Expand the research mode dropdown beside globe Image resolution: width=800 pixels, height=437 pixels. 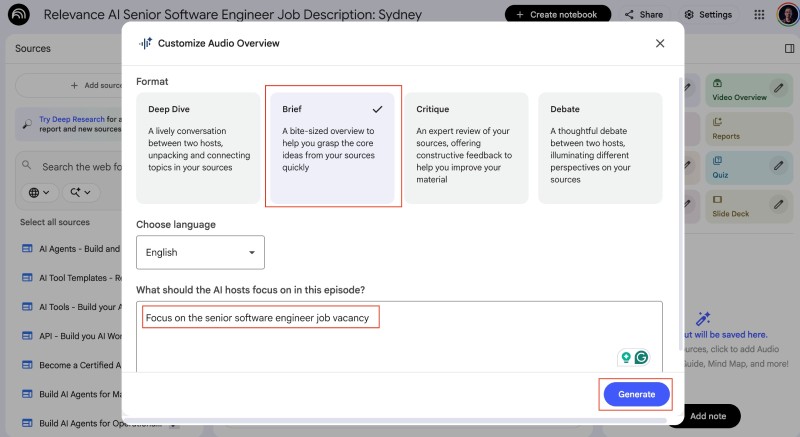point(80,192)
